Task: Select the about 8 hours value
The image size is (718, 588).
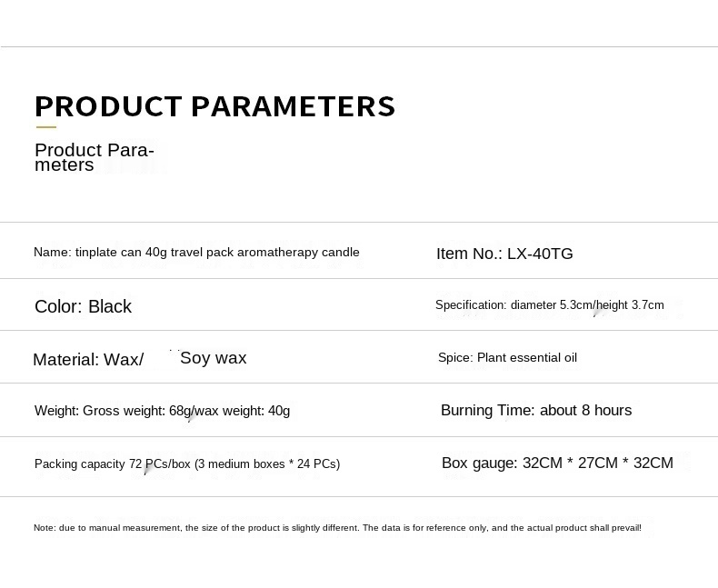Action: point(586,411)
